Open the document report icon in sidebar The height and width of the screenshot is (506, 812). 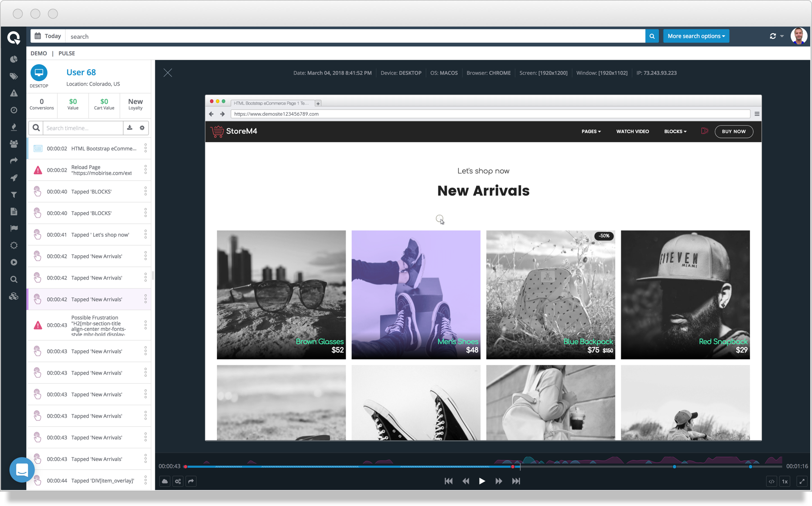(x=14, y=212)
